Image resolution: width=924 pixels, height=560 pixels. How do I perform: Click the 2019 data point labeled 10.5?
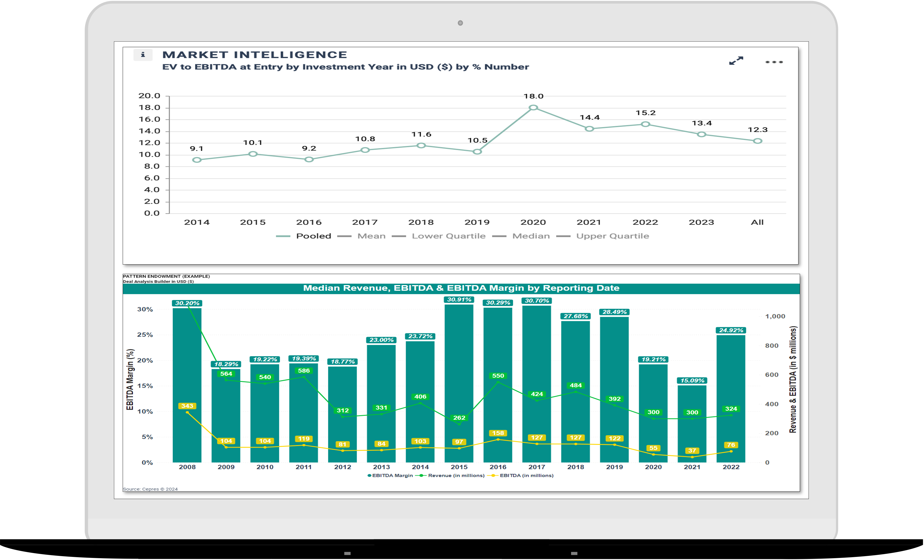coord(477,152)
